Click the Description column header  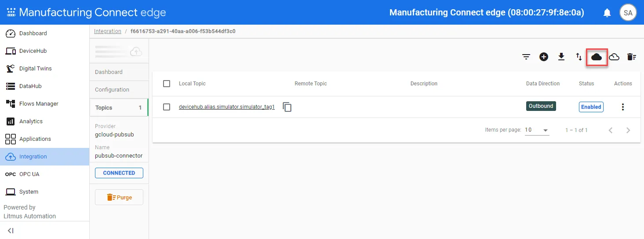coord(424,84)
